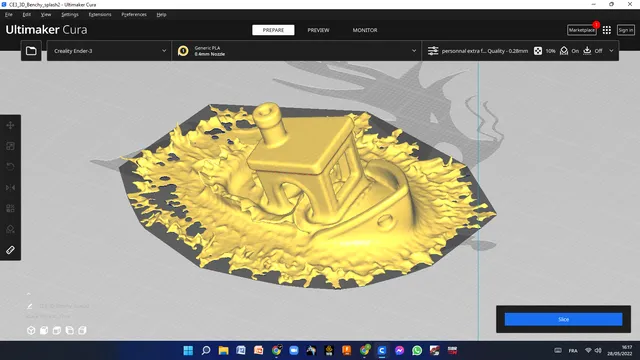Expand the Generic PLA material dropdown chevron
Viewport: 640px width, 360px height.
[x=414, y=51]
